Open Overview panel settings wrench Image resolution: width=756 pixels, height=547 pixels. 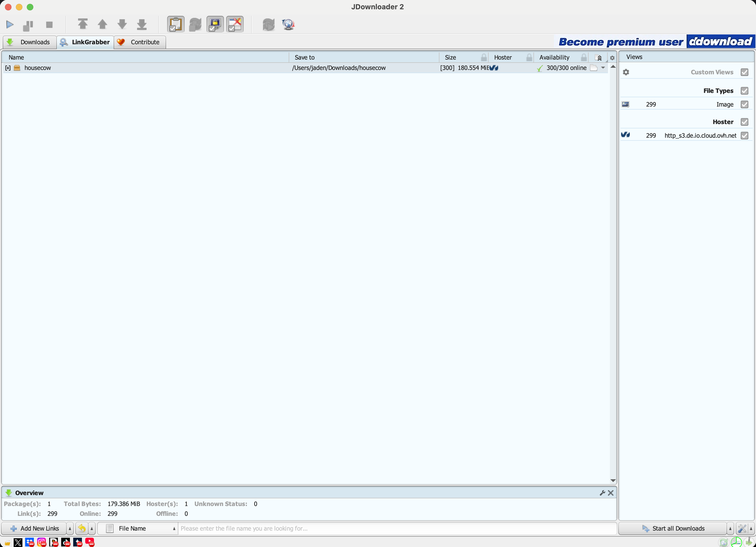click(x=602, y=493)
